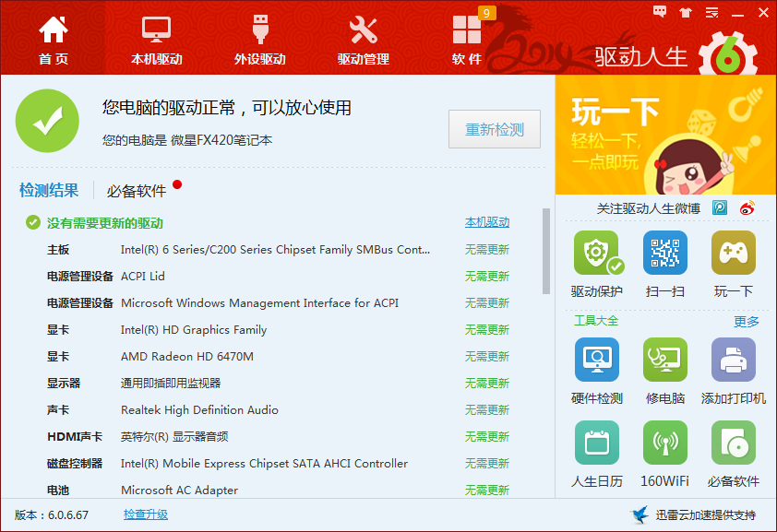Click the 驱动人生 gear logo
The width and height of the screenshot is (777, 532).
[x=728, y=54]
